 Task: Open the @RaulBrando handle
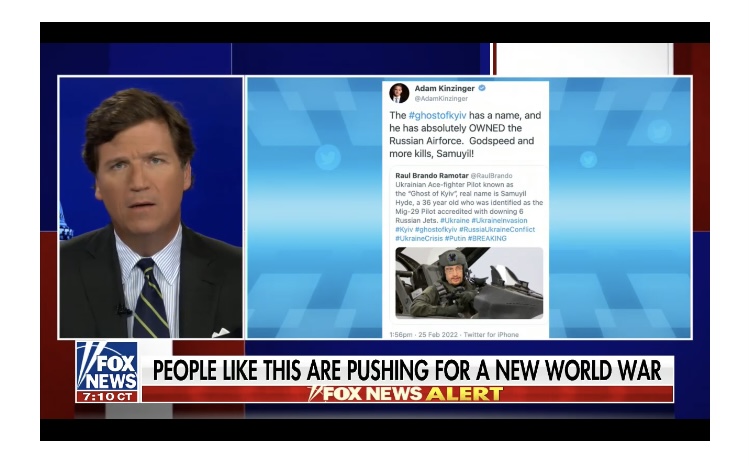(491, 176)
